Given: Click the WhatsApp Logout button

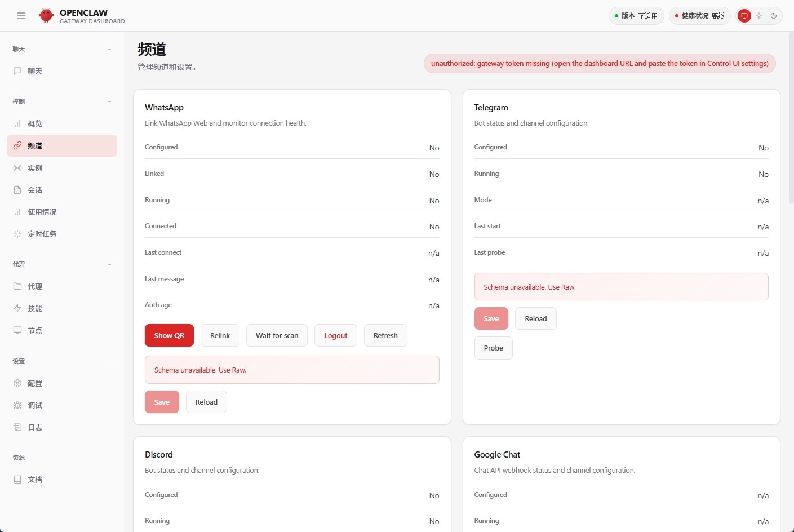Looking at the screenshot, I should click(x=335, y=335).
